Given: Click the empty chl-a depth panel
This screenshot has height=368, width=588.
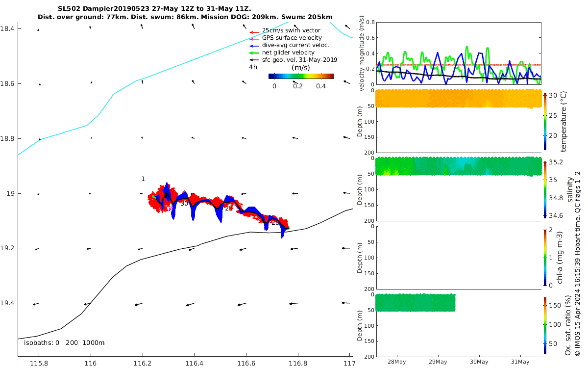Looking at the screenshot, I should click(x=458, y=257).
